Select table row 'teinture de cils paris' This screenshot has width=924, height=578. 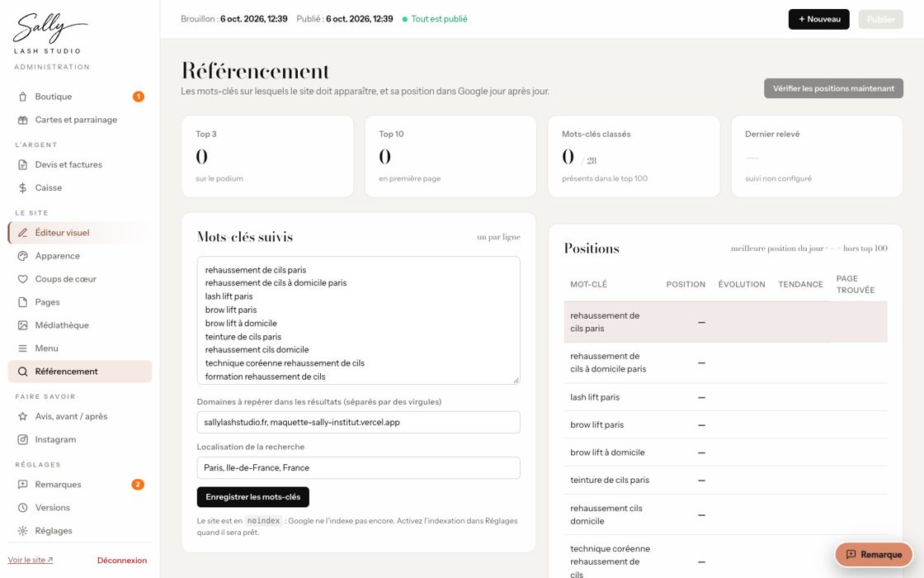pyautogui.click(x=725, y=480)
